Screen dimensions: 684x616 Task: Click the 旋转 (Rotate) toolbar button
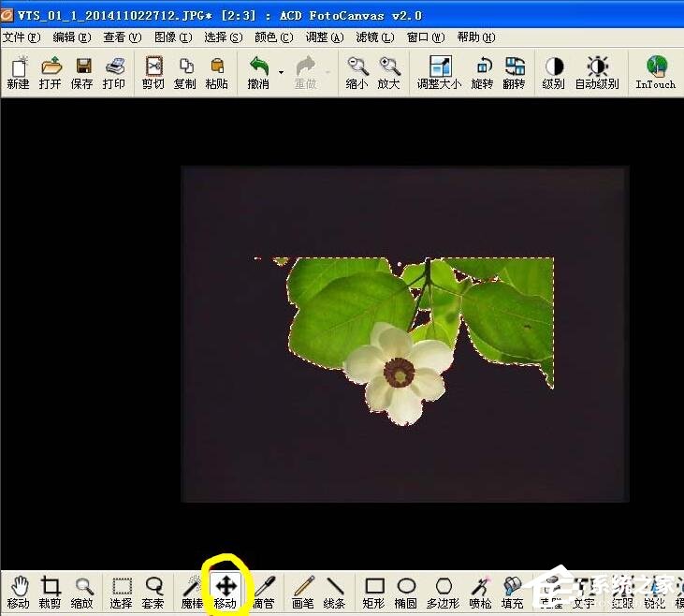482,72
